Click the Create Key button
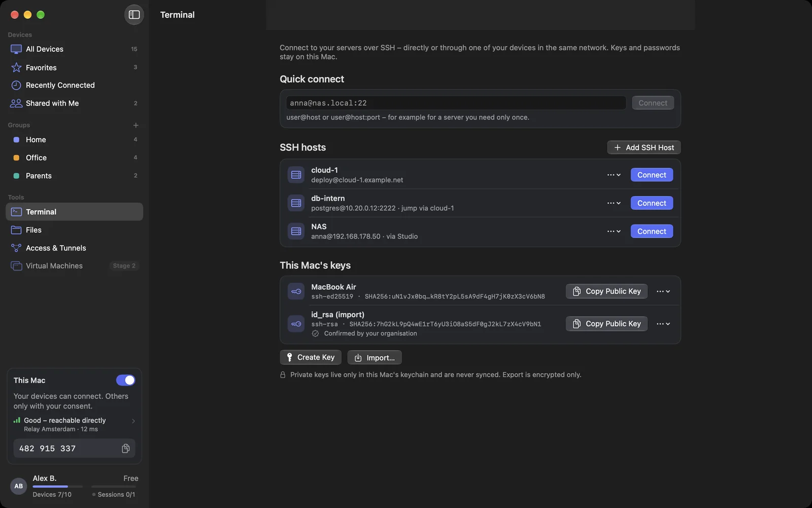The height and width of the screenshot is (508, 812). coord(311,358)
